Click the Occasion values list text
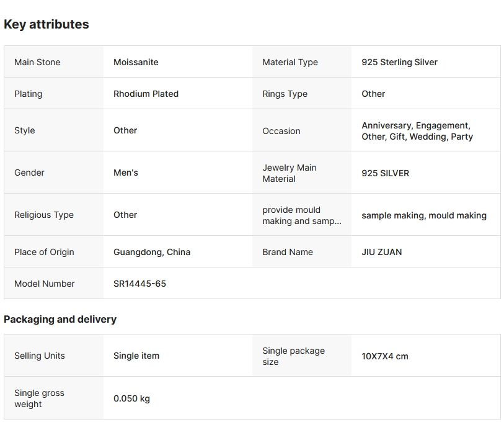 [417, 131]
